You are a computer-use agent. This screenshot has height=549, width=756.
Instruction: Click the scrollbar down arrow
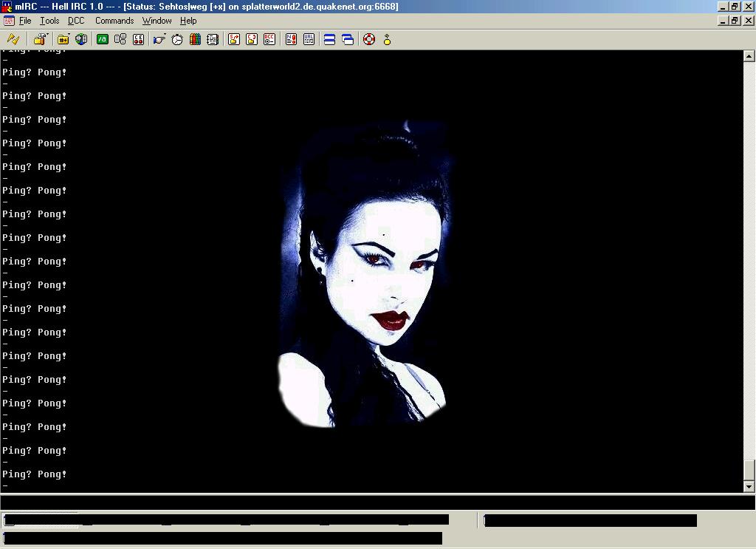[x=749, y=486]
